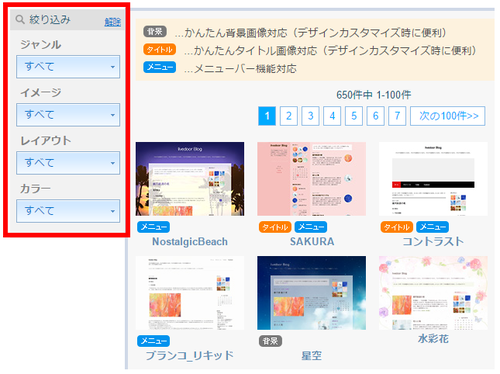Screen dimensions: 500x374
Task: Select the NostalgicBeach template thumbnail
Action: click(190, 179)
